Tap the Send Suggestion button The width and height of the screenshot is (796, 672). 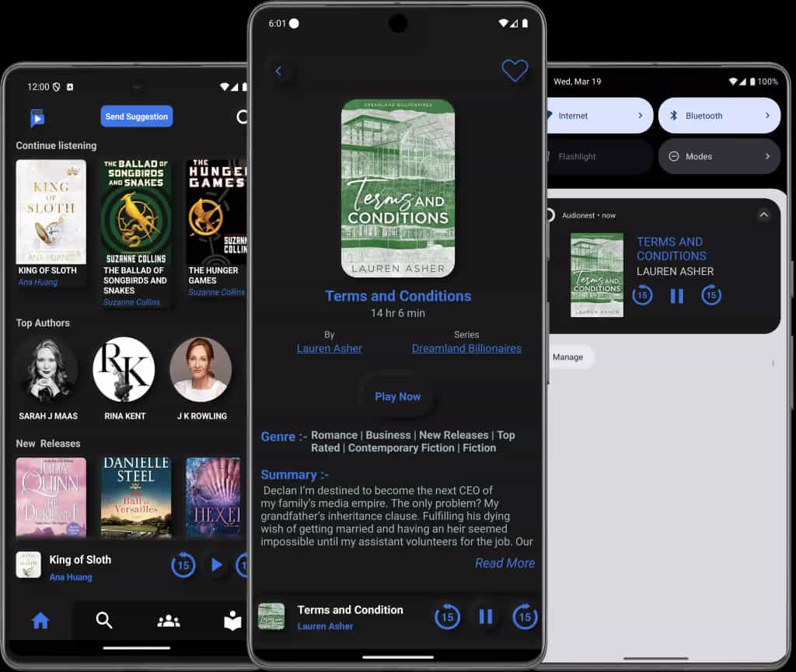click(x=137, y=116)
